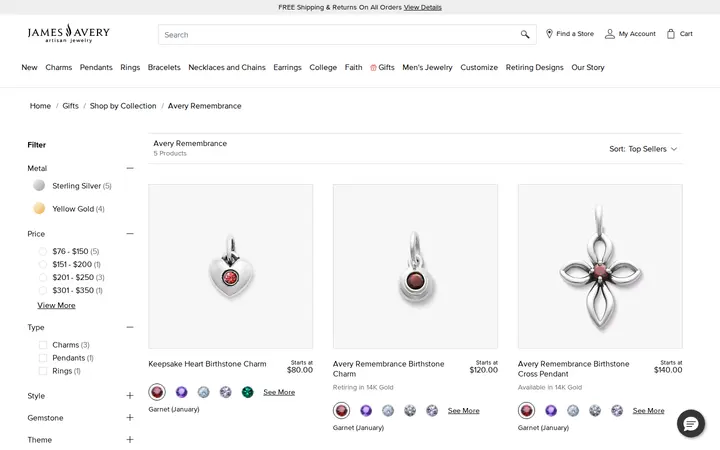The height and width of the screenshot is (450, 720).
Task: Click the Keepsake Heart Birthstone Charm title
Action: [207, 364]
